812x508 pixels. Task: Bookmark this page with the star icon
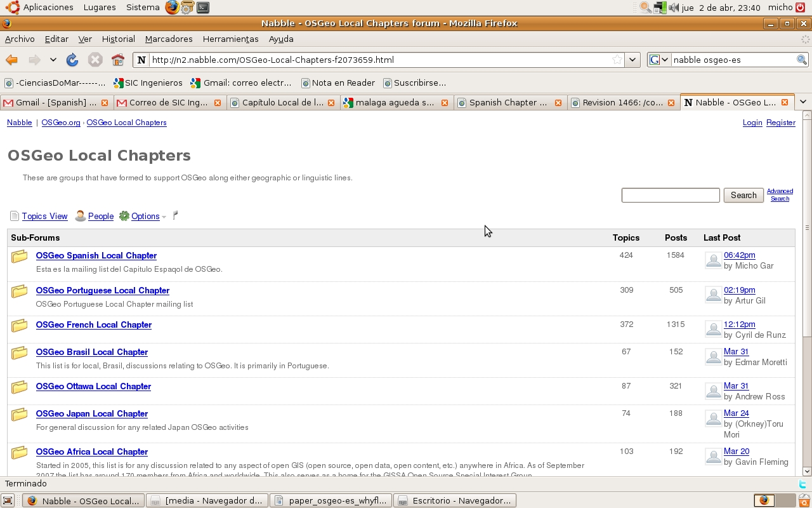(617, 60)
